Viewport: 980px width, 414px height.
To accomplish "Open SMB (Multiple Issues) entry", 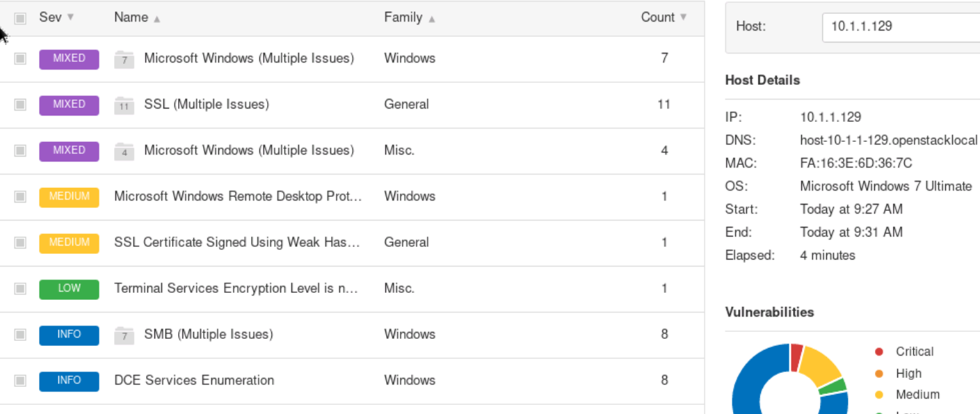I will pos(208,334).
